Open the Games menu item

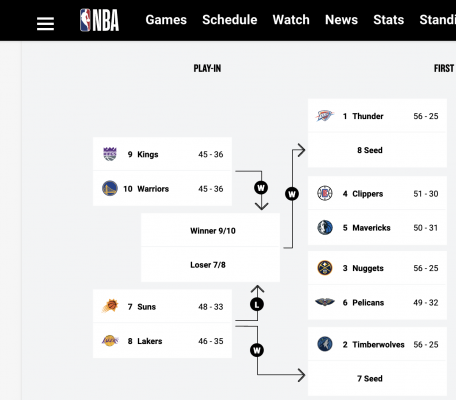tap(166, 20)
